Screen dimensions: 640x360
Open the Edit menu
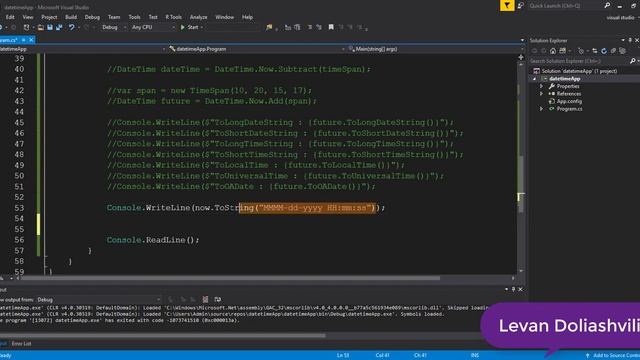coord(10,17)
